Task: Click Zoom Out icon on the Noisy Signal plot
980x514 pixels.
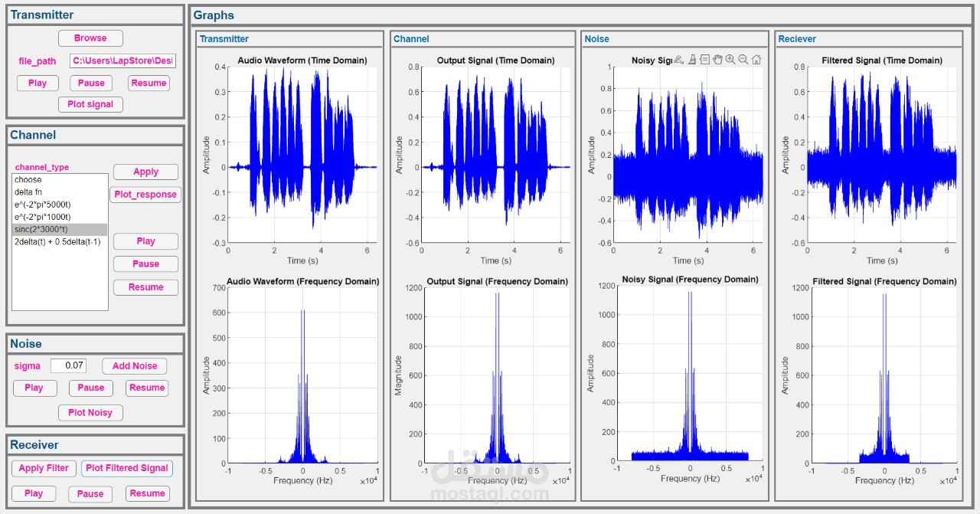Action: point(742,59)
